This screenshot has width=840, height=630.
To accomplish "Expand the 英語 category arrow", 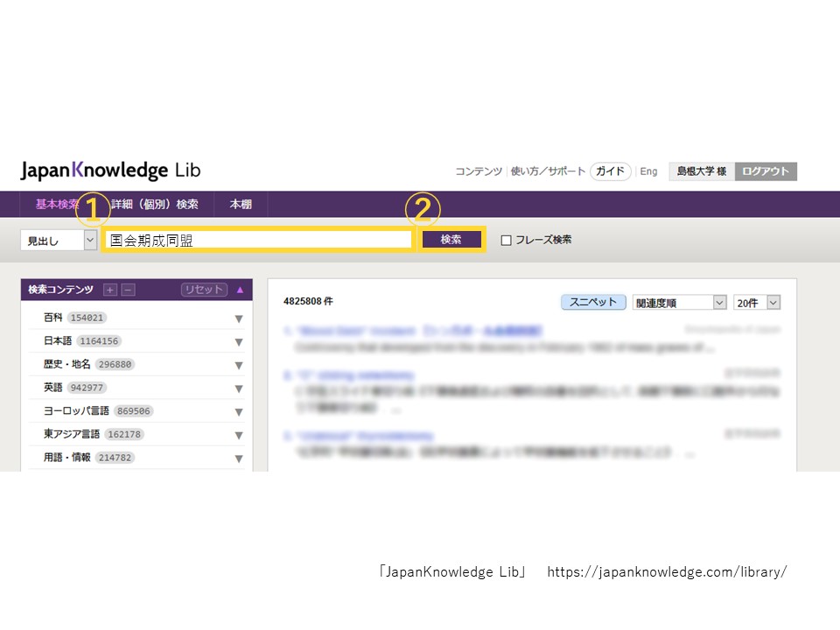I will 239,388.
